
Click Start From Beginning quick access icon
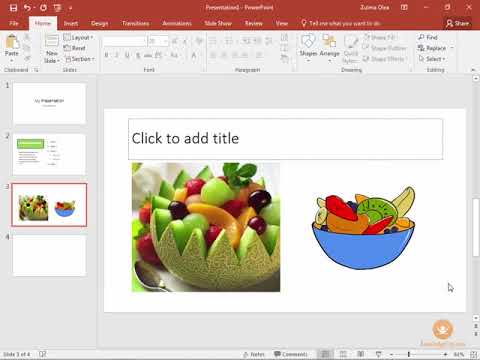point(57,8)
